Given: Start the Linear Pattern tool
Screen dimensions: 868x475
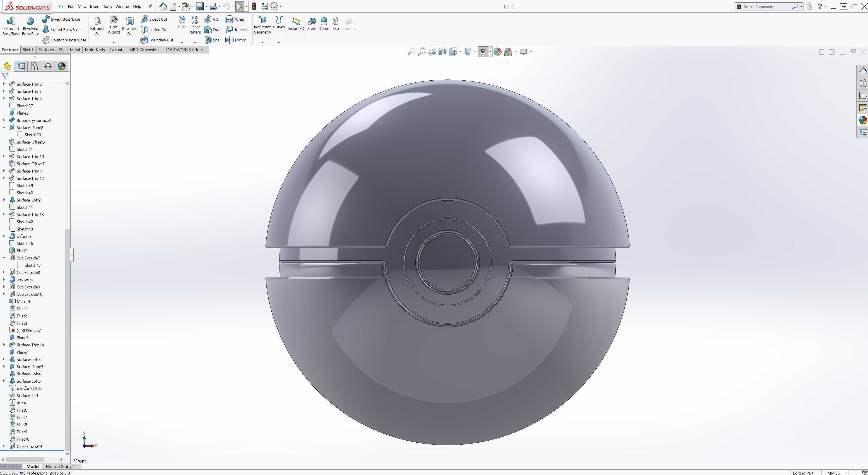Looking at the screenshot, I should point(194,25).
